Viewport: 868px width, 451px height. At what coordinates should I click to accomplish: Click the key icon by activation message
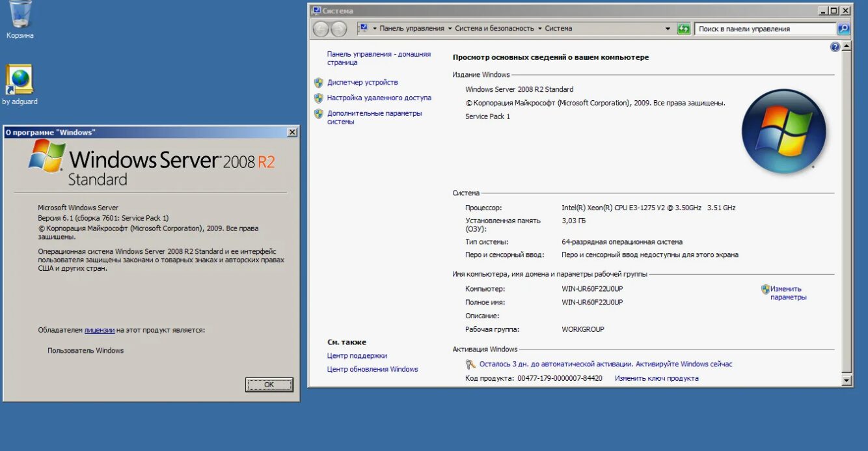pos(470,364)
